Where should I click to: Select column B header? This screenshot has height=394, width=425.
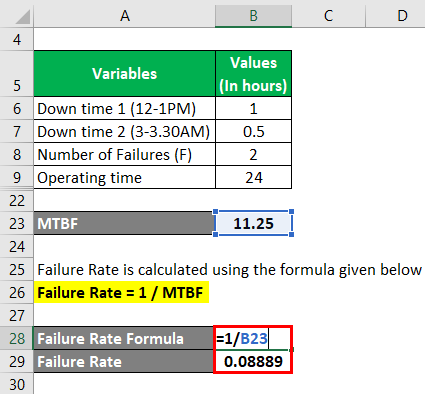[253, 16]
